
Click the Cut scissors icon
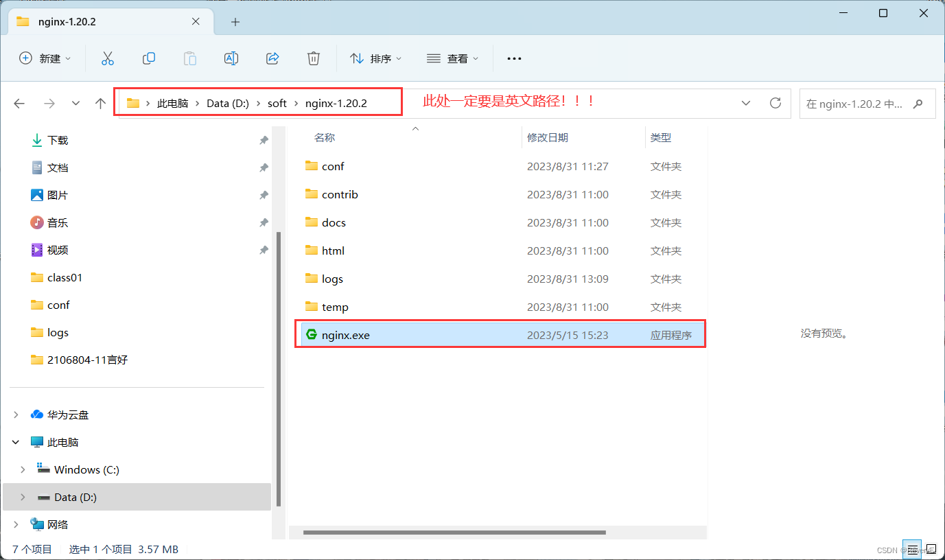[107, 58]
